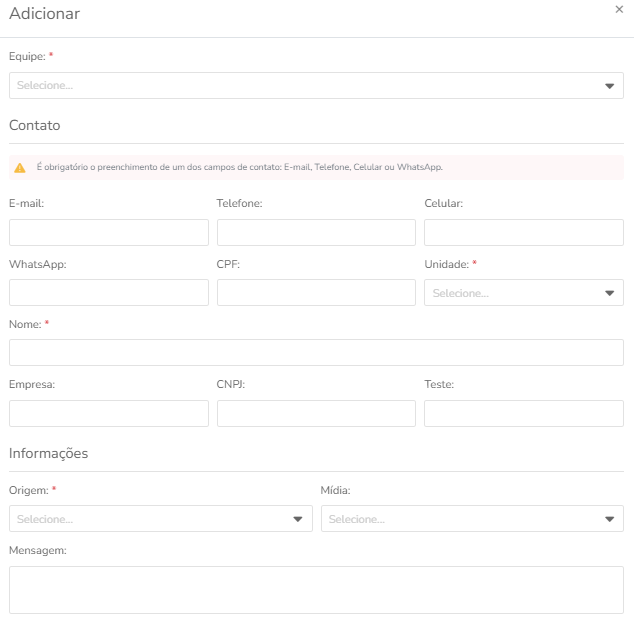Click the Telefone input field
This screenshot has height=618, width=634.
tap(316, 232)
